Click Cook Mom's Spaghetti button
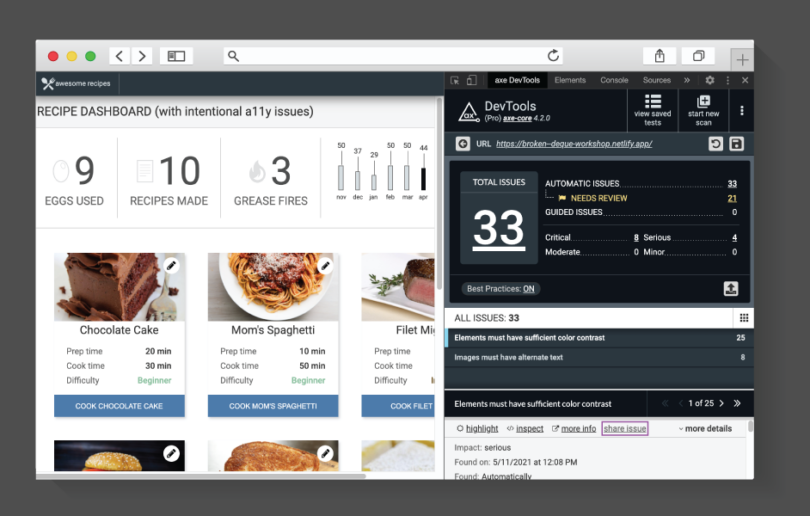This screenshot has height=516, width=810. click(273, 406)
